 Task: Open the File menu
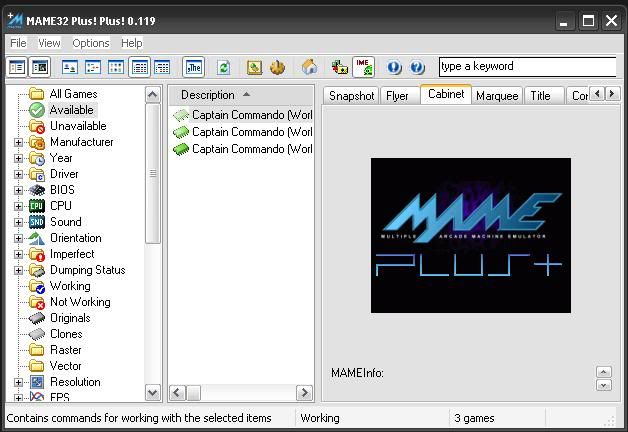coord(18,43)
